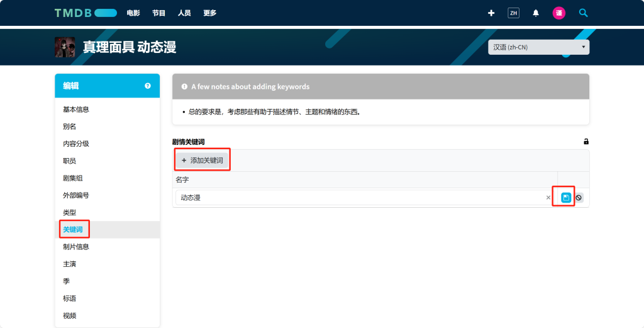Screen dimensions: 644x328
Task: Click the pink user avatar icon
Action: (558, 13)
